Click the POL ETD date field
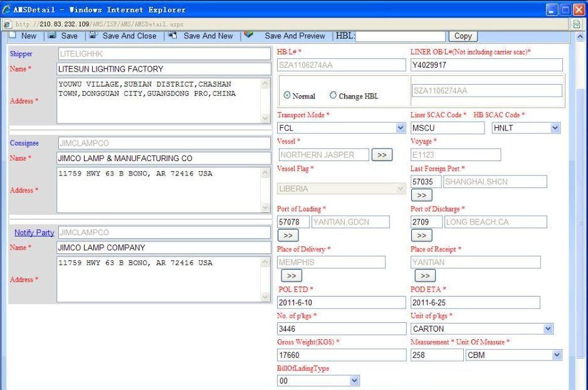The height and width of the screenshot is (390, 588). (x=341, y=303)
